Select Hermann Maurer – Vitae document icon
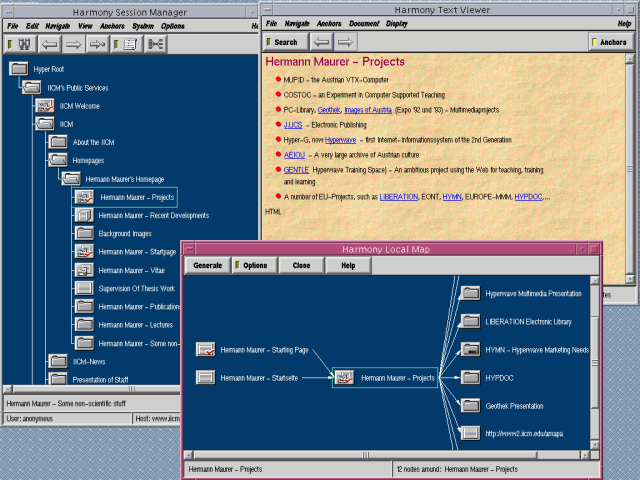640x480 pixels. 84,270
